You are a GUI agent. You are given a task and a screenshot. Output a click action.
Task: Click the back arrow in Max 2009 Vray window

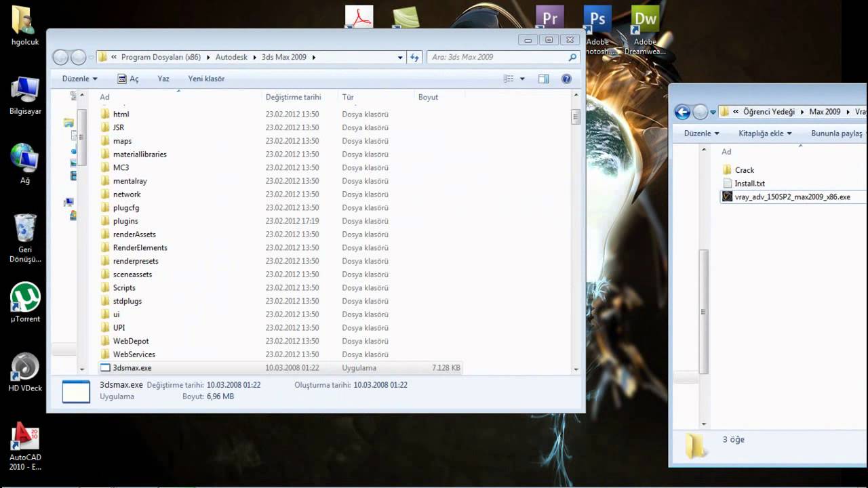(x=683, y=112)
